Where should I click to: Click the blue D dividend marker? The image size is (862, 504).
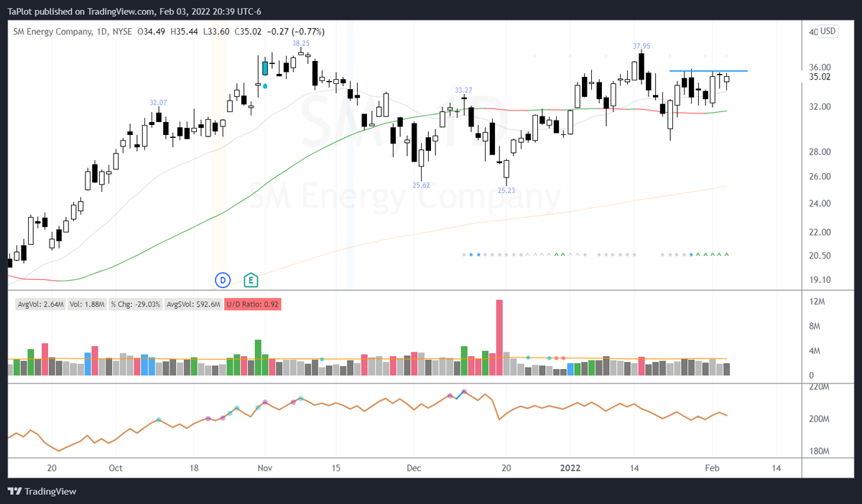(223, 279)
